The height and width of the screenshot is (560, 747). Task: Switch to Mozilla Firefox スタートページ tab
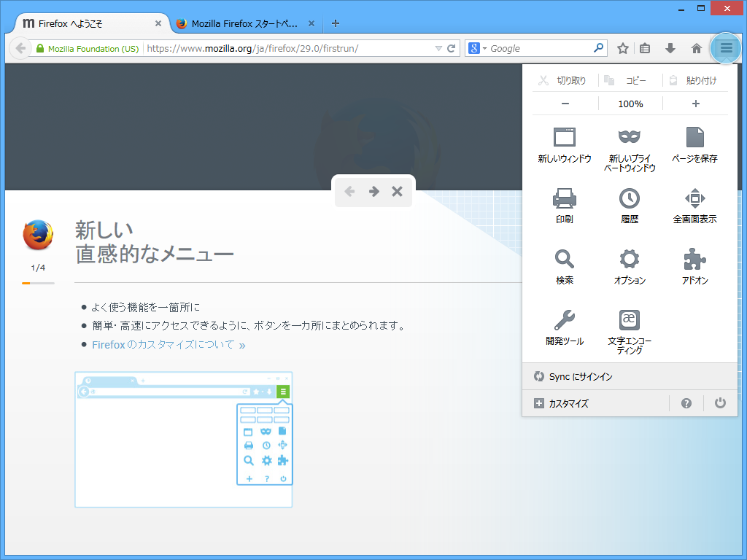(245, 23)
